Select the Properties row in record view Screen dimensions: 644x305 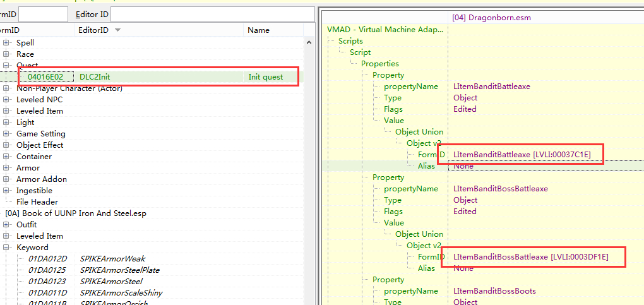pos(380,64)
